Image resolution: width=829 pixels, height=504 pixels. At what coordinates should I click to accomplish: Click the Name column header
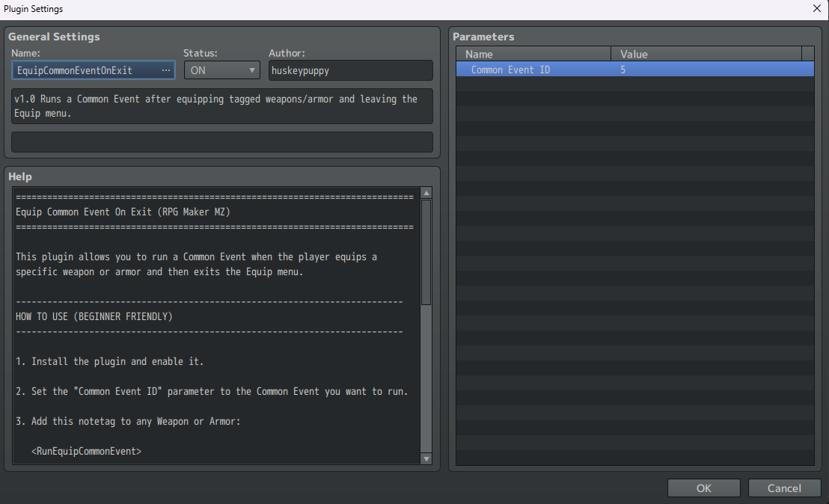(533, 54)
